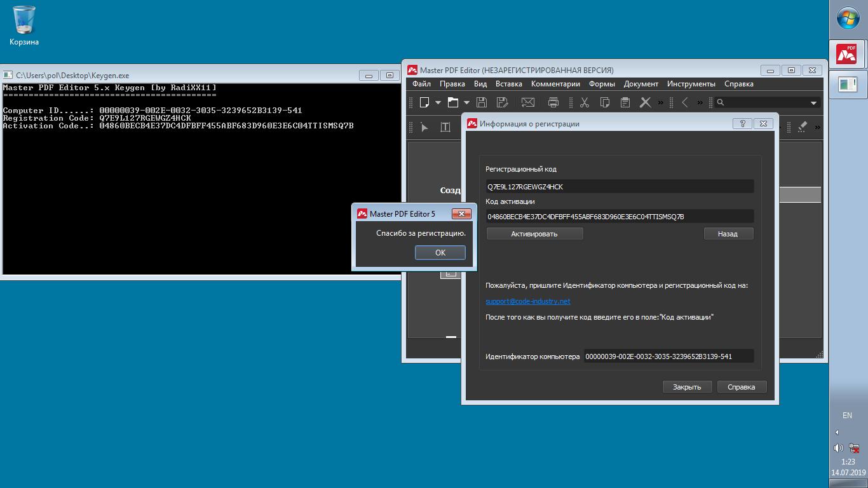The height and width of the screenshot is (488, 868).
Task: Click the Регистрационный код input field
Action: pyautogui.click(x=620, y=187)
